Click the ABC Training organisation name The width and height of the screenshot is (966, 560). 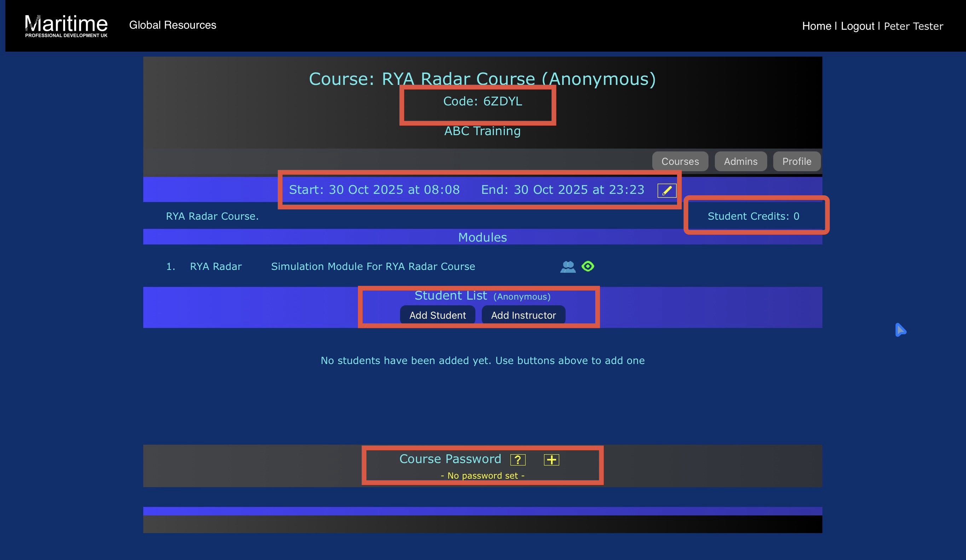pos(482,131)
